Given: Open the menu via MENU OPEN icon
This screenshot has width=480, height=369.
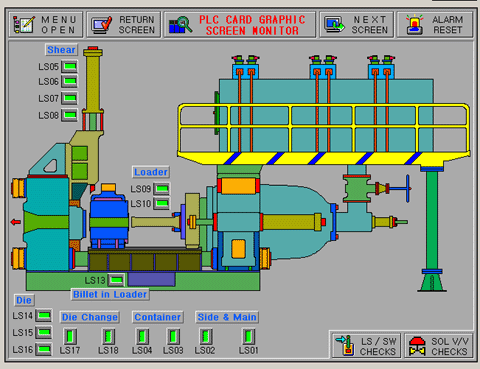Looking at the screenshot, I should (24, 24).
